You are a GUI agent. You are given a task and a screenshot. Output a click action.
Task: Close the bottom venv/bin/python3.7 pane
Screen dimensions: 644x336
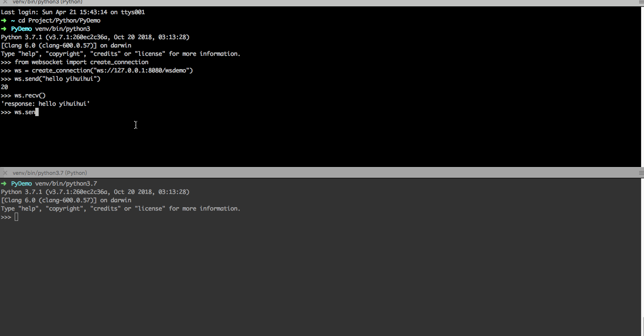pos(5,173)
